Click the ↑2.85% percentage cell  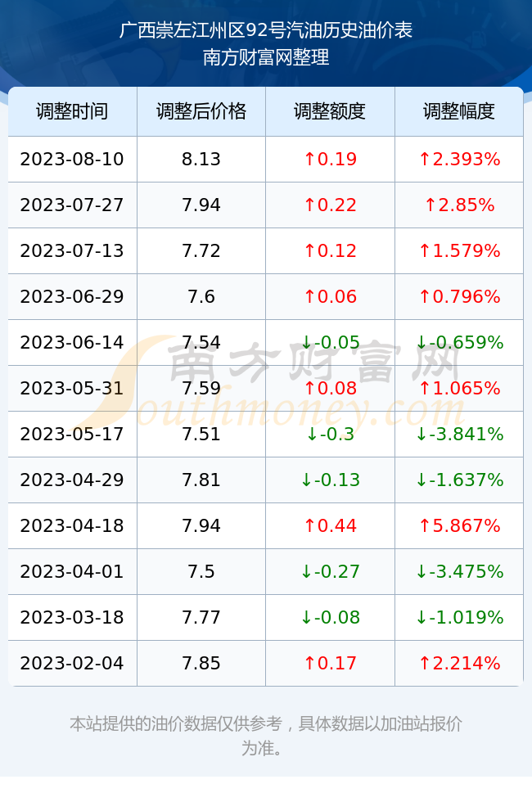459,205
